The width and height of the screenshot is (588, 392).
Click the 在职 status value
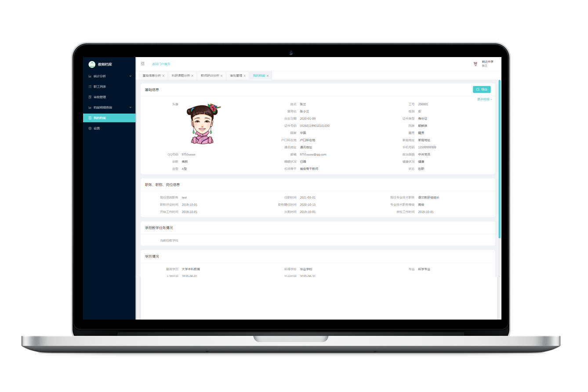pos(421,169)
